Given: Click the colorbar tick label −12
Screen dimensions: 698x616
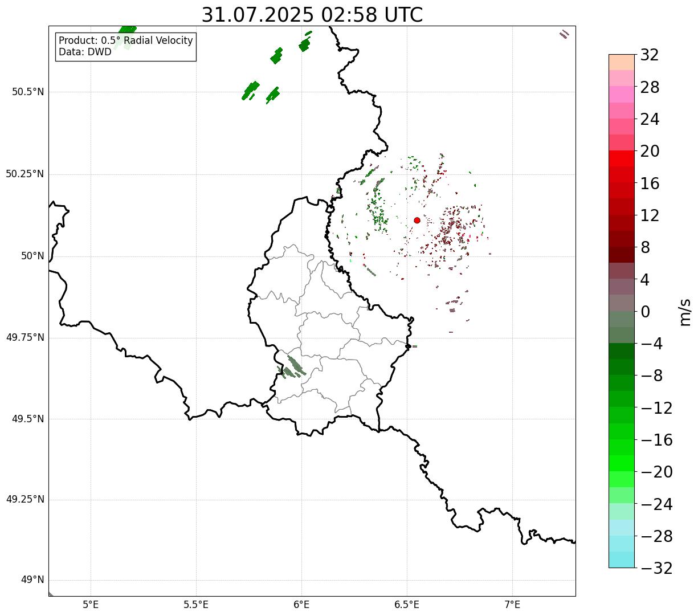Looking at the screenshot, I should tap(656, 408).
